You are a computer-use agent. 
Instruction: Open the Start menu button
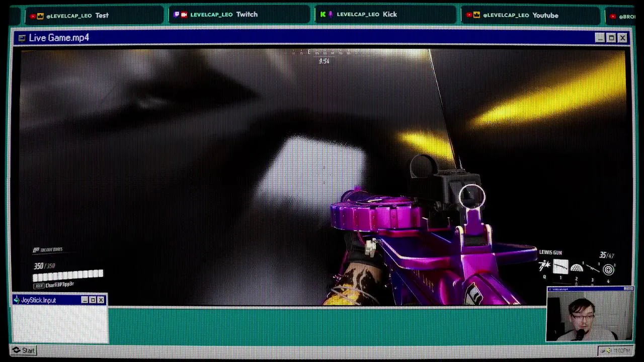(x=24, y=350)
